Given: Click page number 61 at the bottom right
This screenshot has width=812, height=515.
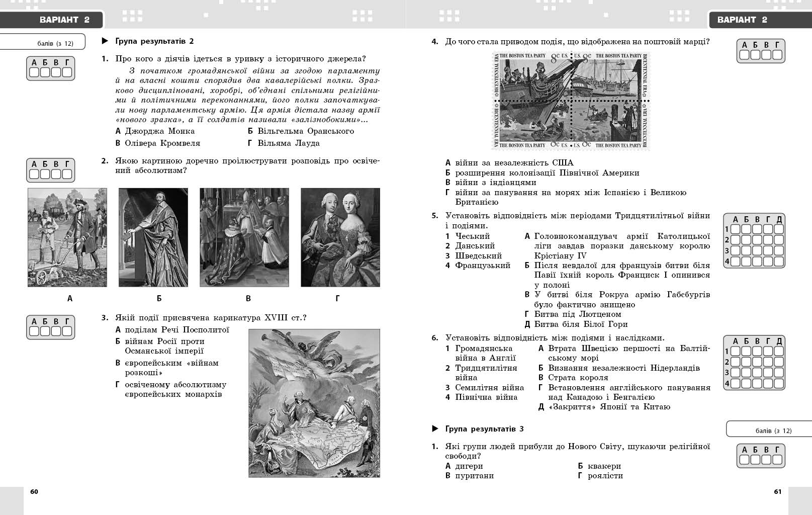Looking at the screenshot, I should coord(777,492).
